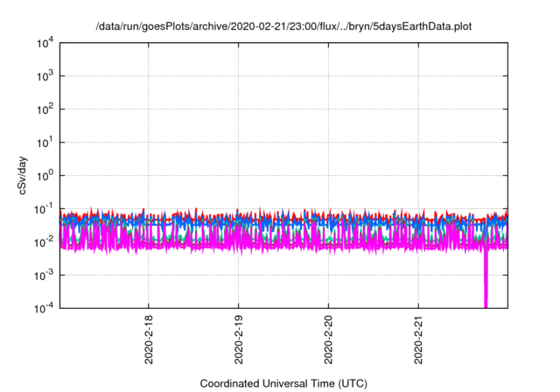Click the 2020-2-21 date tick label
560x392 pixels.
click(418, 339)
